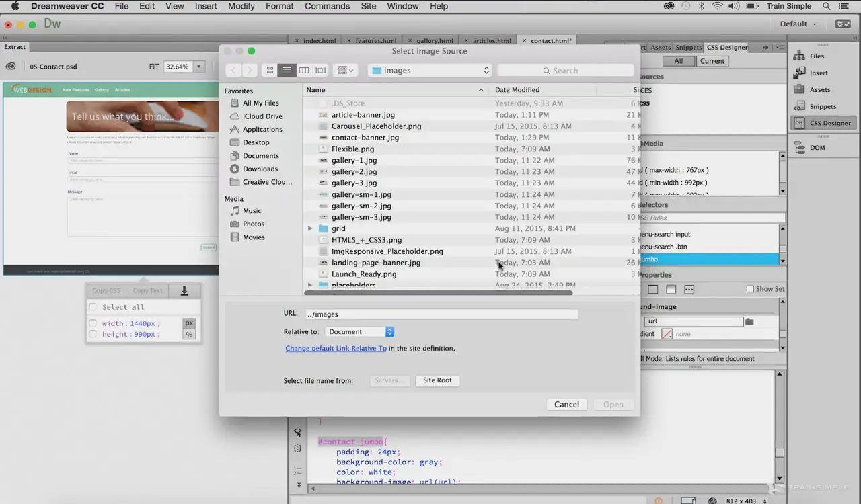Open Change default Link Relative To link
861x504 pixels.
(336, 348)
